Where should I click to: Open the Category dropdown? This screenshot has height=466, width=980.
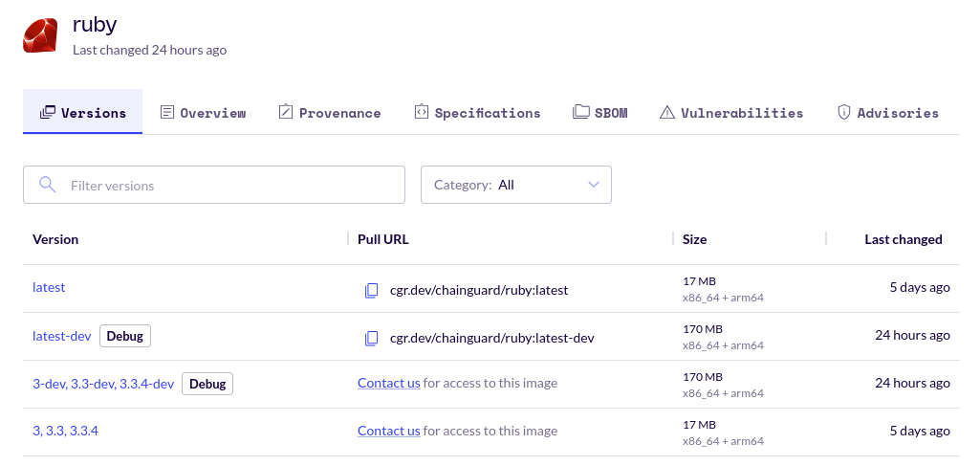coord(516,185)
